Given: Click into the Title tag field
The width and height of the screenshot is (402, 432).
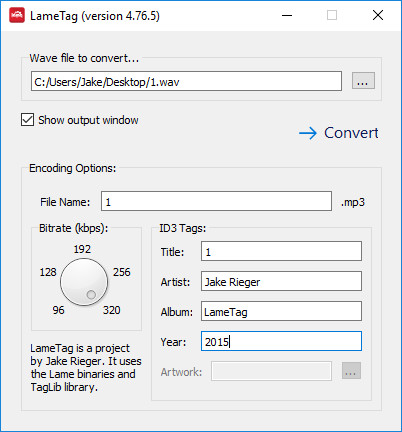Looking at the screenshot, I should pos(281,251).
